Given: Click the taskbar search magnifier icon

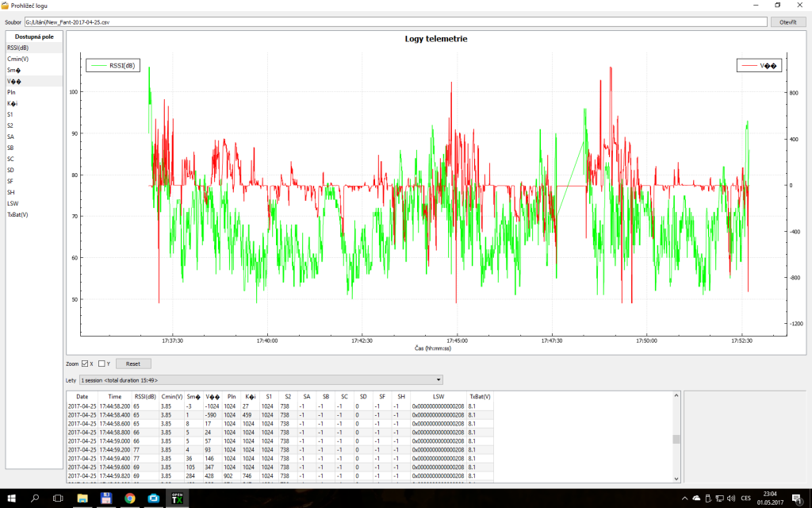Looking at the screenshot, I should [x=34, y=498].
